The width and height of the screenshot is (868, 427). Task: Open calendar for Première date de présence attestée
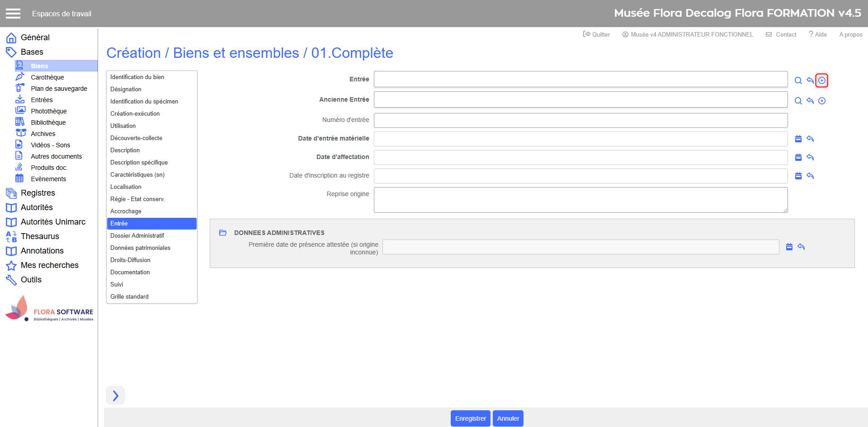pyautogui.click(x=789, y=247)
